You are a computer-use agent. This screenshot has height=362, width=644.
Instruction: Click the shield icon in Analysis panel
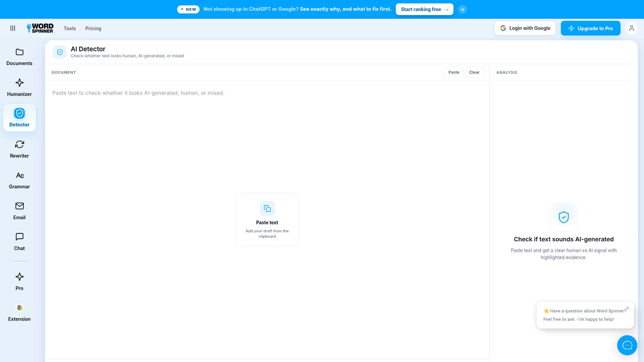[x=563, y=217]
